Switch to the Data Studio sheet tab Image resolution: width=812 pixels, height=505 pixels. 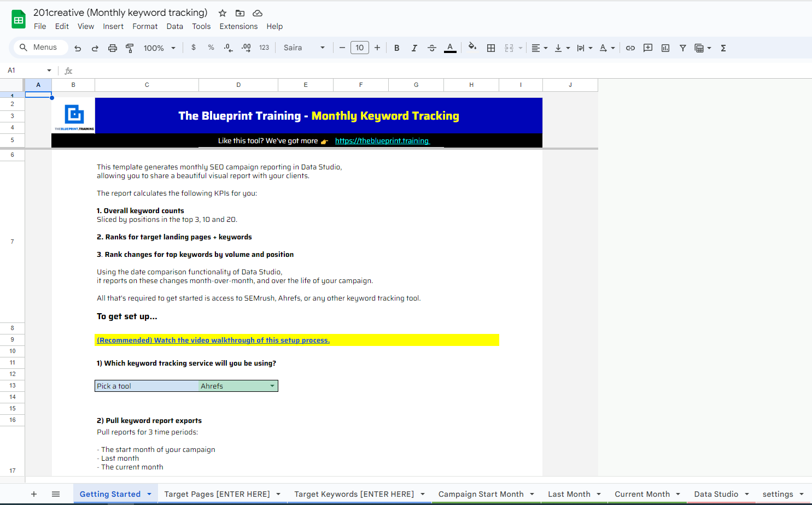pos(716,494)
